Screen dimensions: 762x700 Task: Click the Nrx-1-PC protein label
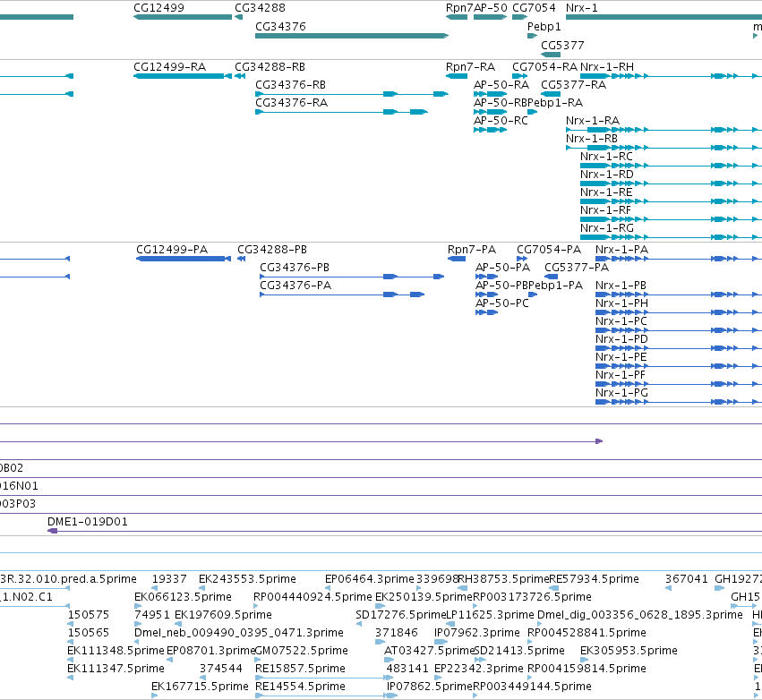(x=621, y=321)
